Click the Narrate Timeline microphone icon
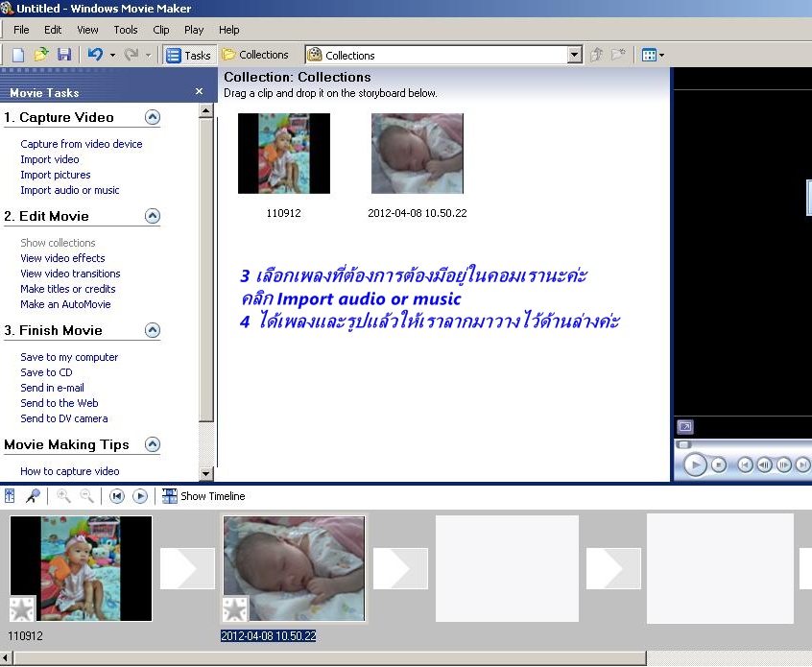Image resolution: width=812 pixels, height=667 pixels. pos(33,496)
